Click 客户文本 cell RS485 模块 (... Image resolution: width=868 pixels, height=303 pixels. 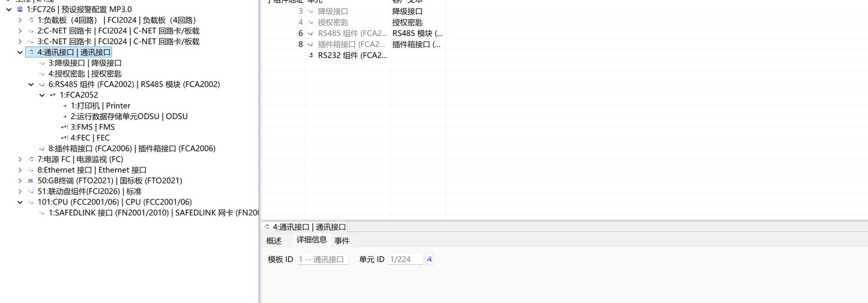[418, 33]
